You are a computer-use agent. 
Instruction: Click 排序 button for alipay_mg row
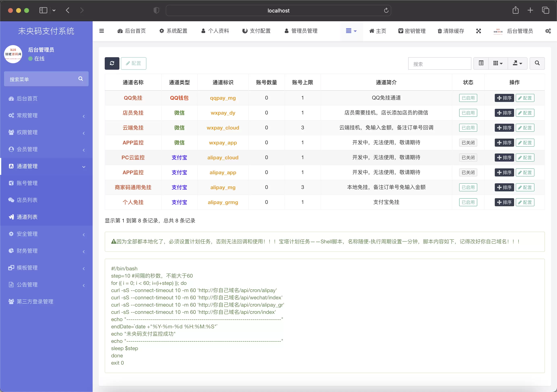click(x=504, y=187)
